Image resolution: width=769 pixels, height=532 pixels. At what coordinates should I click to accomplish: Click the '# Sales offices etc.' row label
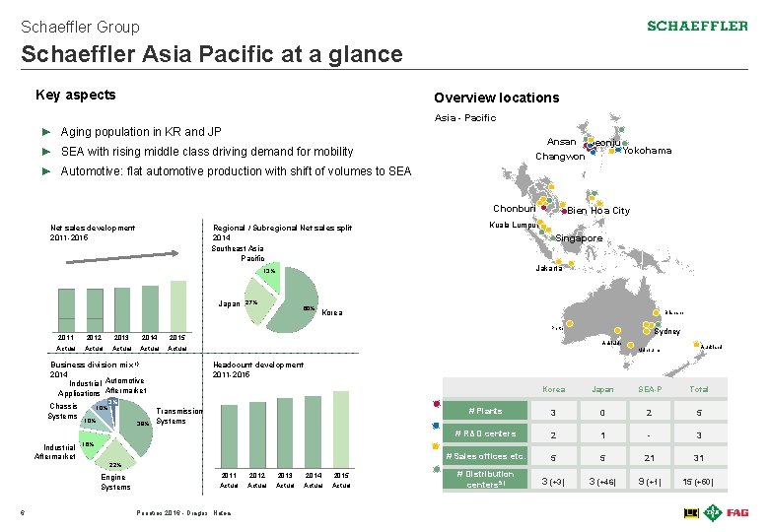pos(485,455)
